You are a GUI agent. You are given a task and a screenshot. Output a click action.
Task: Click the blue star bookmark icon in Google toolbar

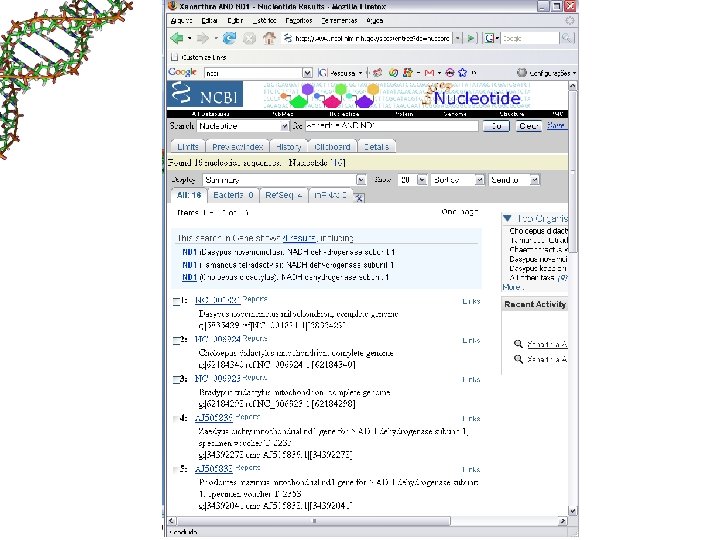click(462, 73)
